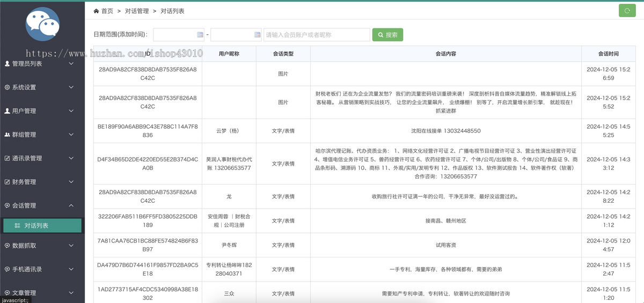644x303 pixels.
Task: Click the message 试用客资
Action: pyautogui.click(x=446, y=245)
